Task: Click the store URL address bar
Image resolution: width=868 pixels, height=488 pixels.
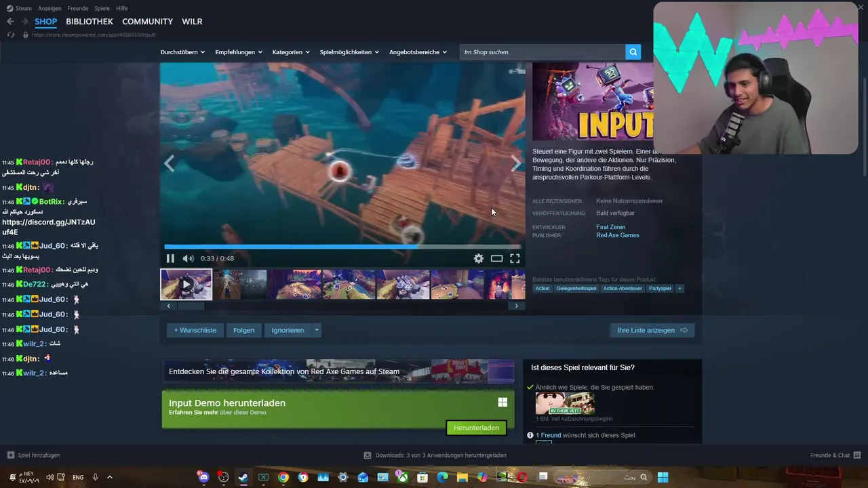Action: (x=95, y=35)
